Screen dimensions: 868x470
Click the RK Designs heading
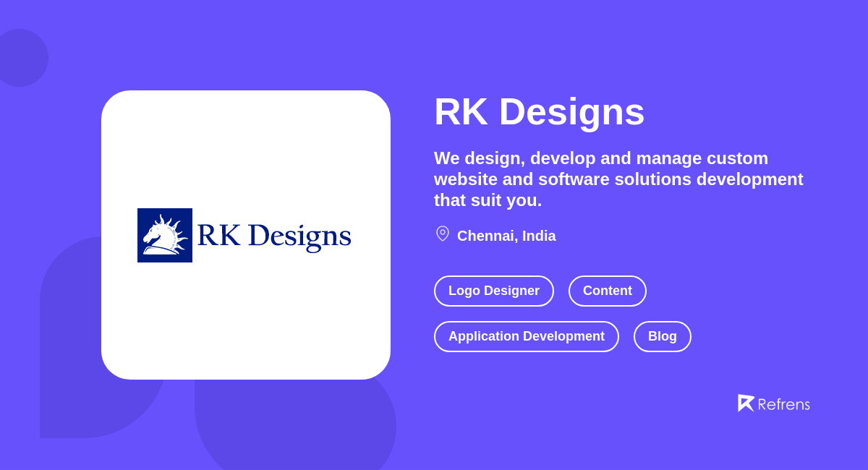click(x=540, y=112)
